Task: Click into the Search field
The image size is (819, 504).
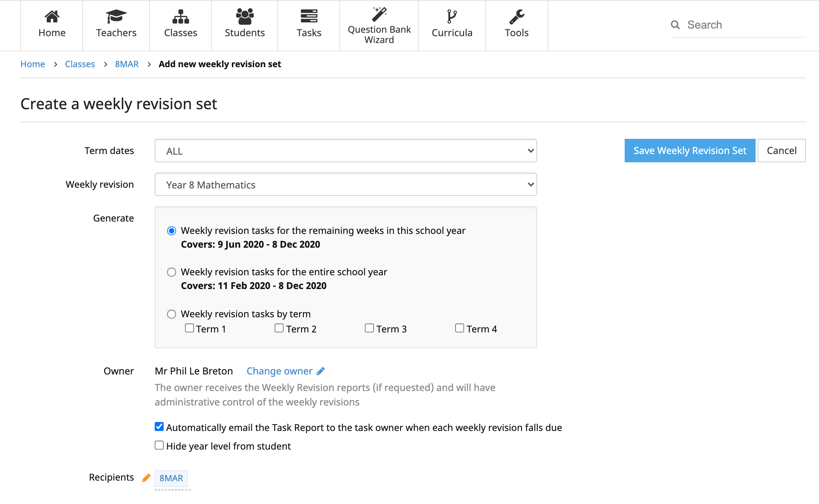Action: 744,25
